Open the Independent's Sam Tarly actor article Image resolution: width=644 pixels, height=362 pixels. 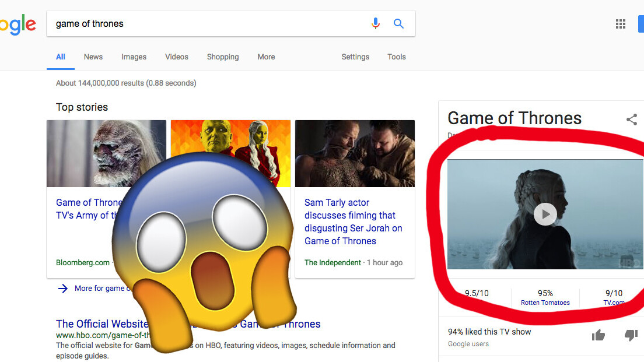[352, 222]
